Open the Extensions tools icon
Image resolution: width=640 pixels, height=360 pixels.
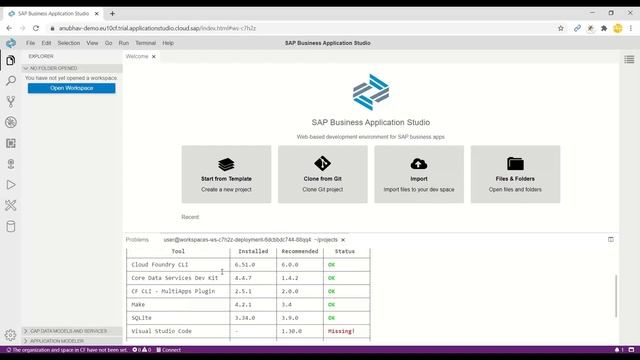(x=11, y=205)
